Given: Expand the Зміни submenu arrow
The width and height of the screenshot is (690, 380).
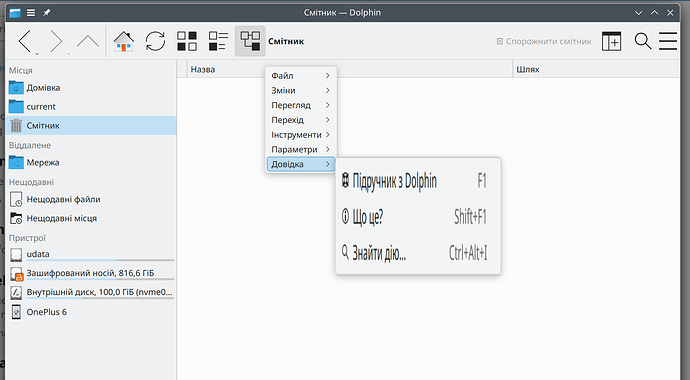Looking at the screenshot, I should tap(327, 90).
